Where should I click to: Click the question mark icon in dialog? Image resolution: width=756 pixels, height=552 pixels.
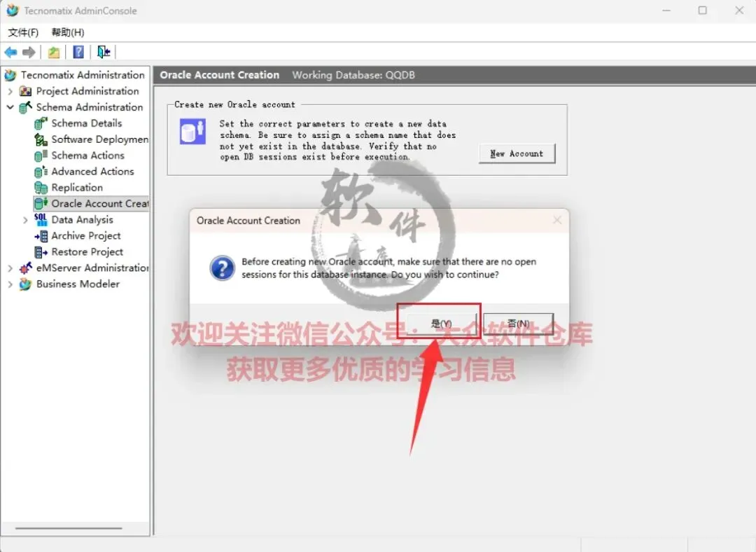click(x=223, y=268)
